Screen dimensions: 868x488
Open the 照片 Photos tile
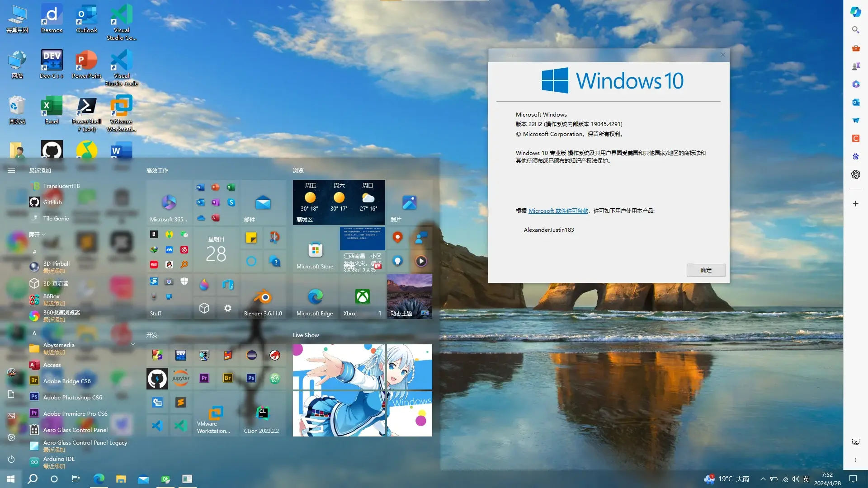409,203
